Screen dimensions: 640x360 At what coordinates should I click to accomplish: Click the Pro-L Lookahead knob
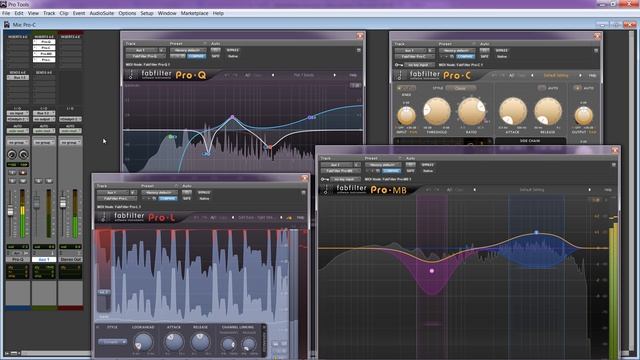coord(143,342)
